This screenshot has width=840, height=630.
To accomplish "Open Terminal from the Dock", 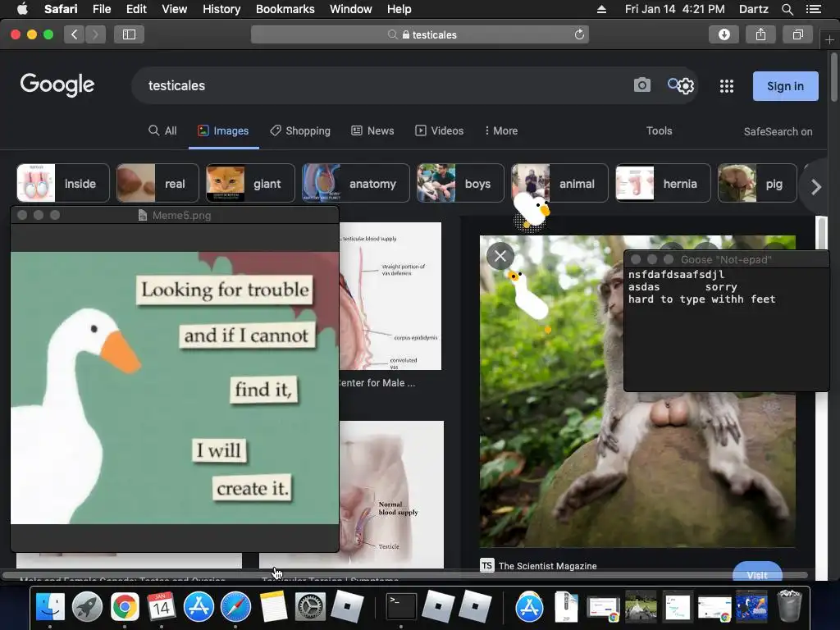I will (x=400, y=607).
